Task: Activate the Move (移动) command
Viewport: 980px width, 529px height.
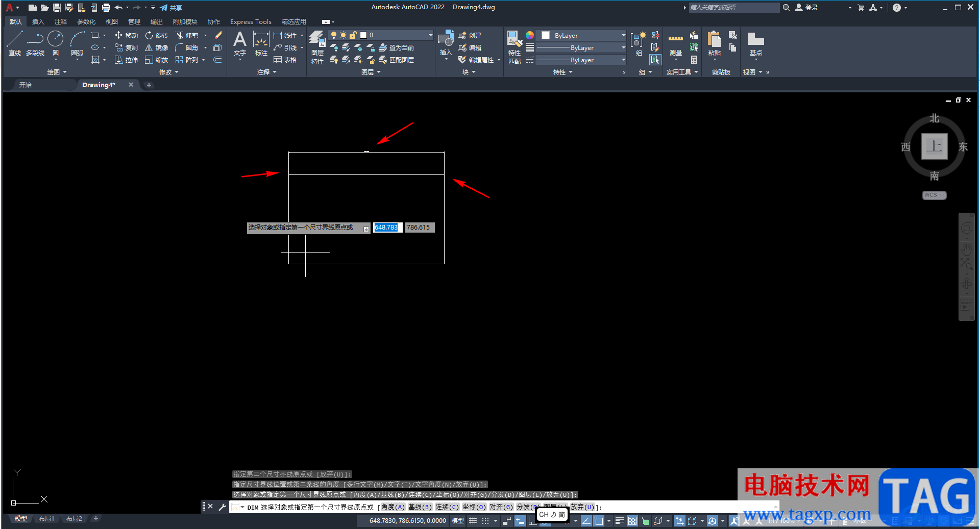Action: (127, 35)
